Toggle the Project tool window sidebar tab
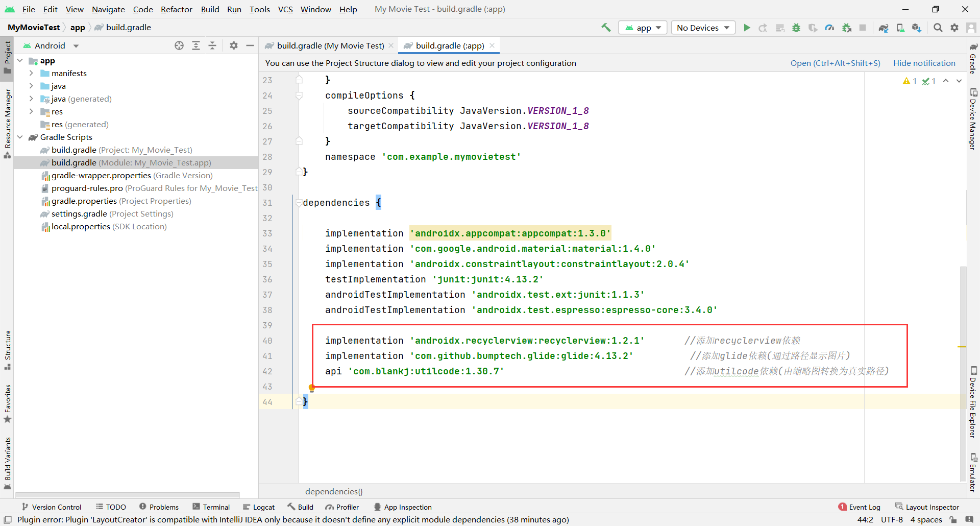 tap(8, 55)
